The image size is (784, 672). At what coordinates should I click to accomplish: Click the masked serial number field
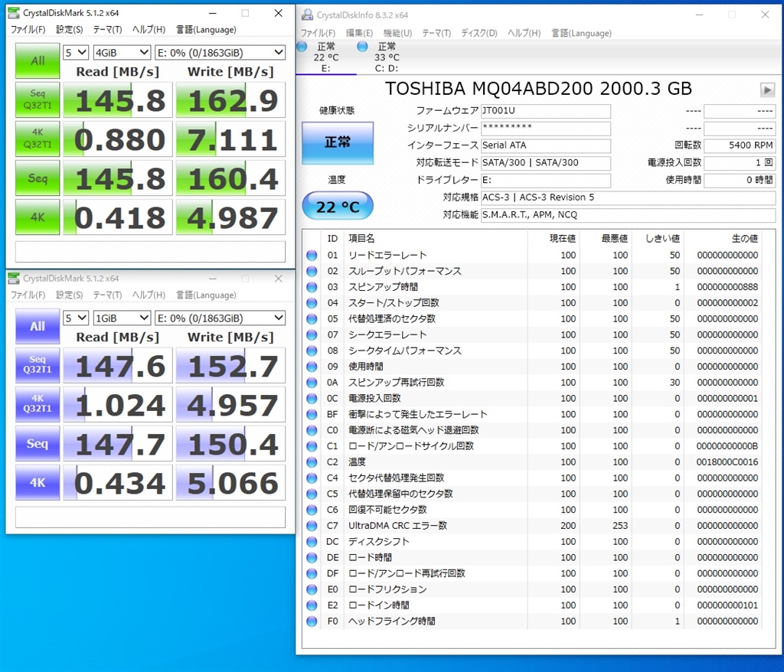click(545, 128)
